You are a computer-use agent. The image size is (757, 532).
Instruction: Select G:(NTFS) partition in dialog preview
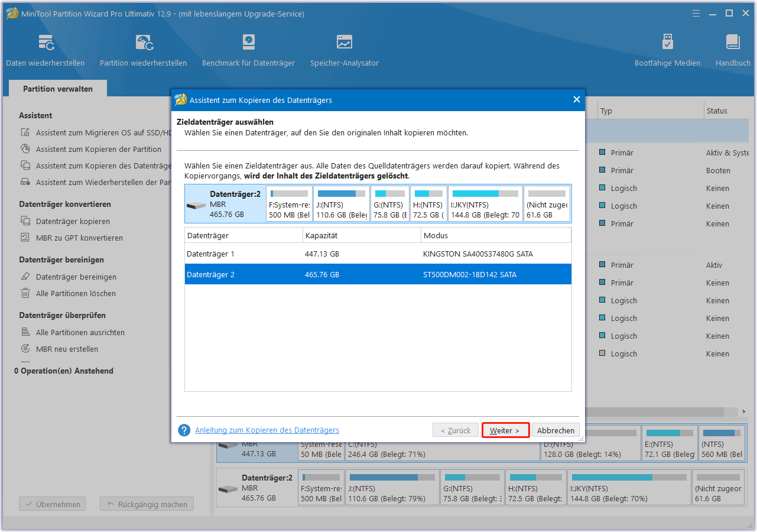(390, 204)
